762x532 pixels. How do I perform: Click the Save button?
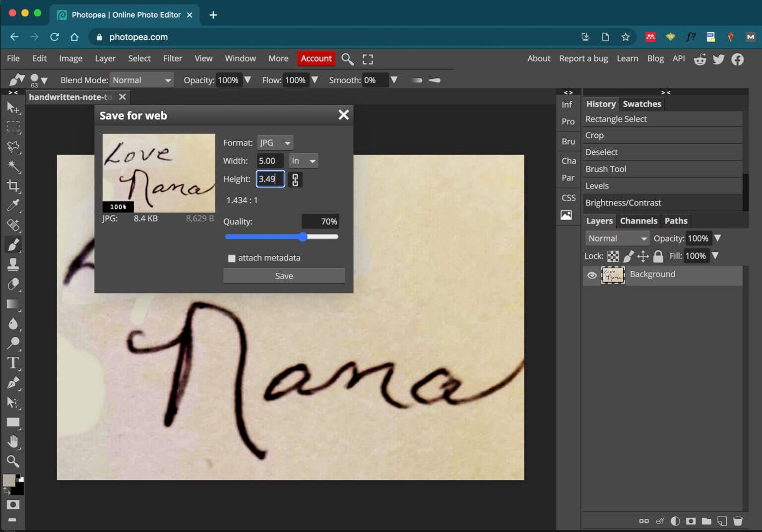(x=284, y=275)
